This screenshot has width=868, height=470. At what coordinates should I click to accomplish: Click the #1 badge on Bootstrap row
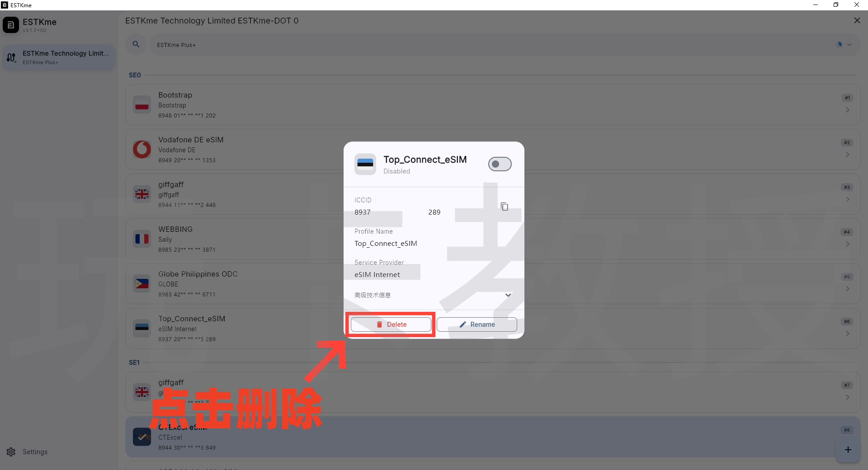(847, 98)
